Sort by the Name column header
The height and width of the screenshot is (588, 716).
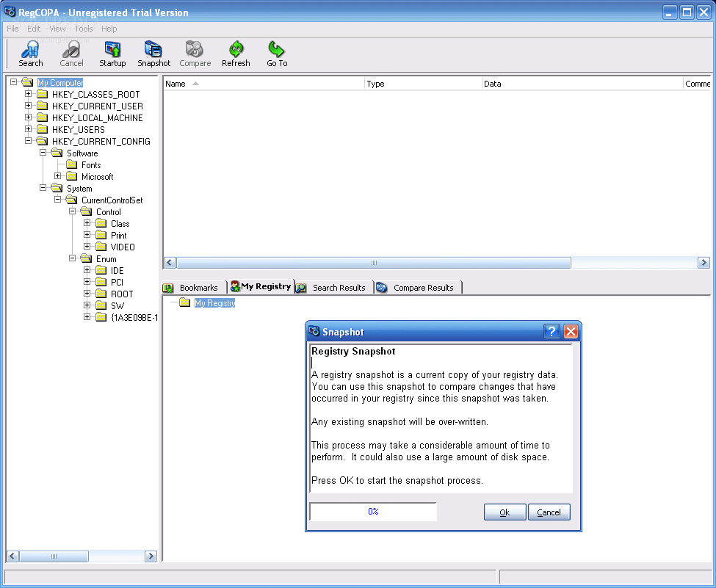[x=264, y=84]
